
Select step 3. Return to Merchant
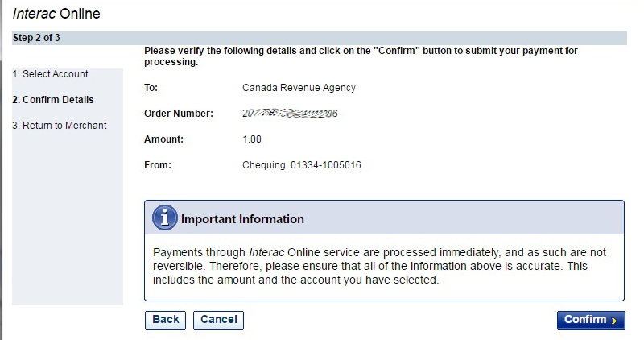[x=60, y=126]
